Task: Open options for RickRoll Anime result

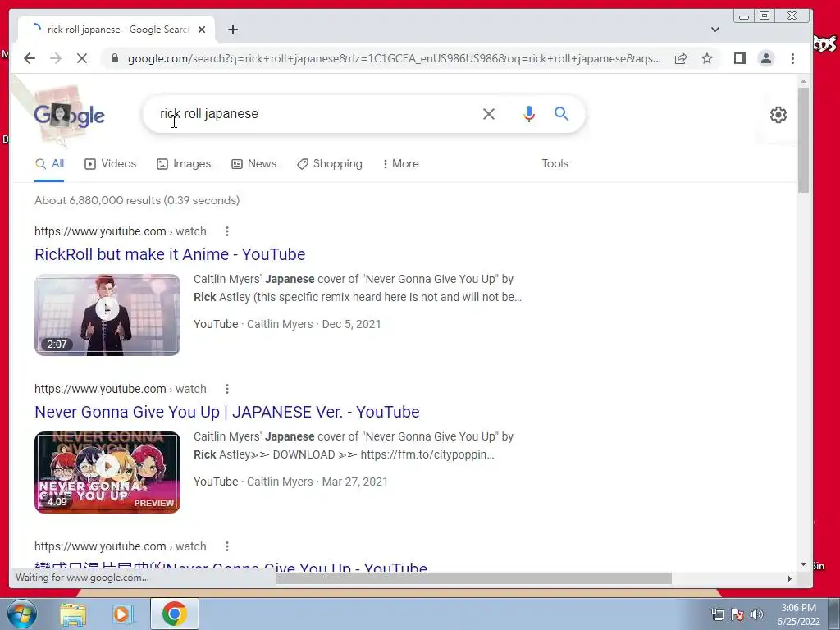Action: [227, 231]
